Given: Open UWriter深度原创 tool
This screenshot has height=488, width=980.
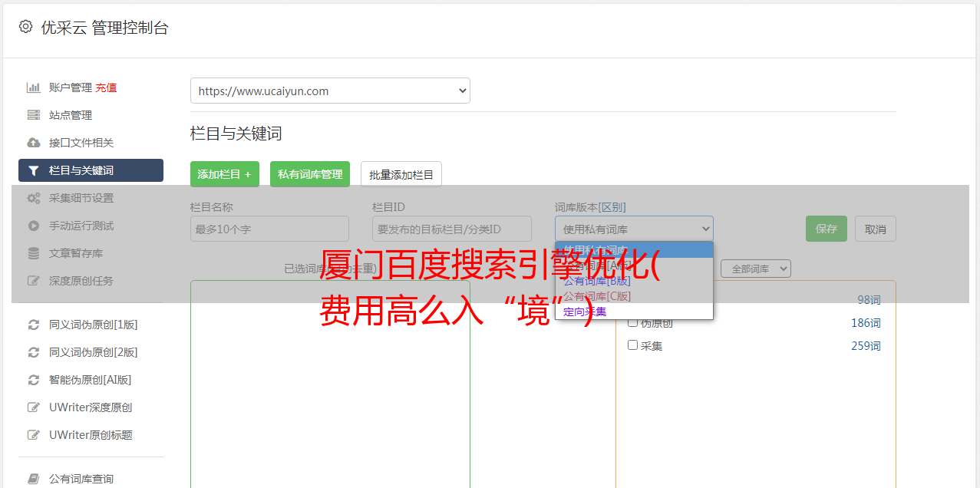Looking at the screenshot, I should (x=91, y=407).
